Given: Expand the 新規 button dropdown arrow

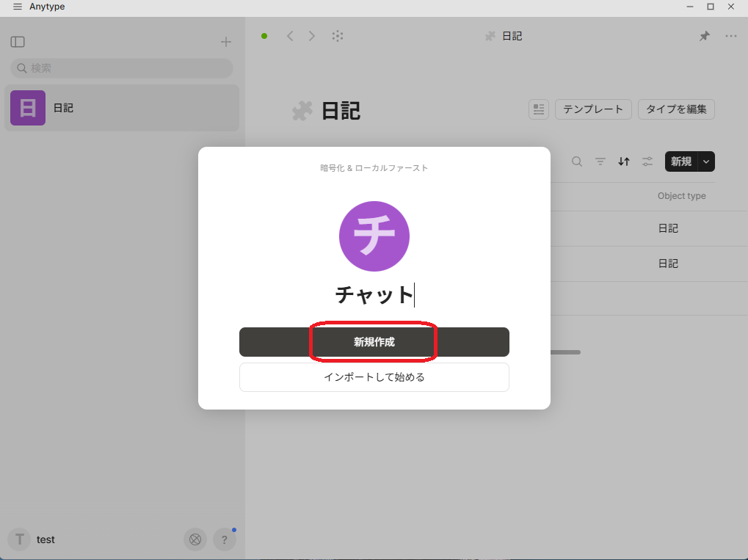Looking at the screenshot, I should point(706,161).
